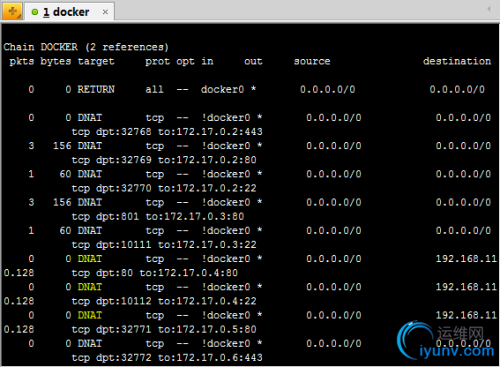Click 'tcp dpt:801 to:172.17.0.3:80' line

click(158, 217)
